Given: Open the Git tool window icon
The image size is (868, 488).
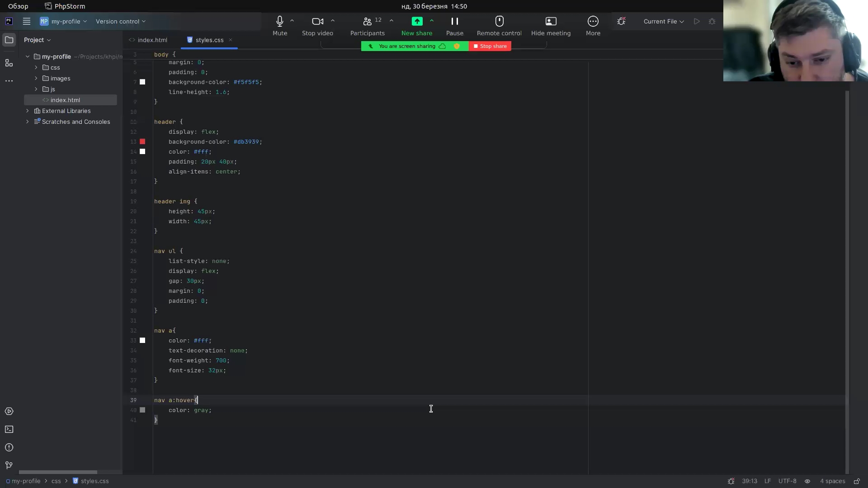Looking at the screenshot, I should click(9, 465).
